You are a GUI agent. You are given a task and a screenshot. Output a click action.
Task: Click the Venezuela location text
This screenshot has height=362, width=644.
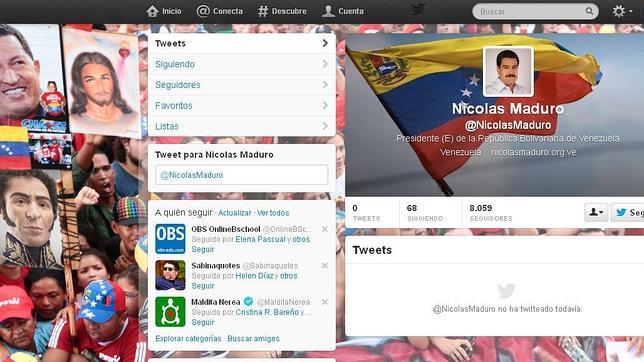(460, 152)
